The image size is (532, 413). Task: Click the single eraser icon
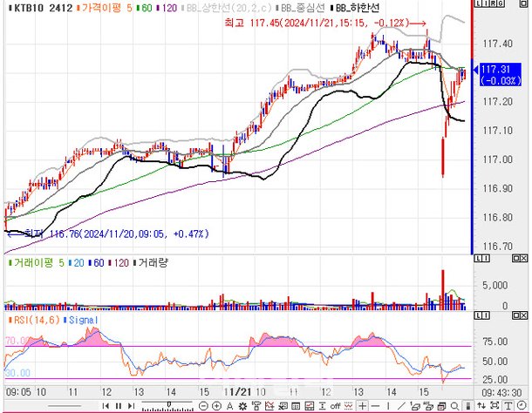click(x=415, y=406)
